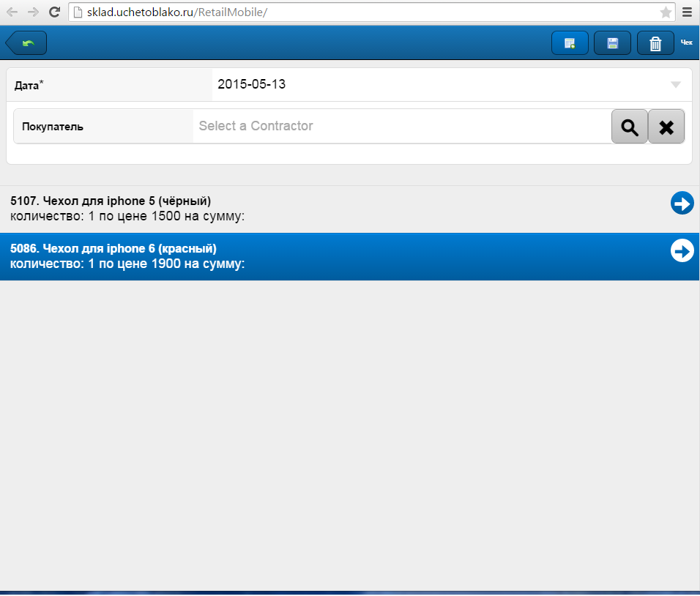Click 'количество: 1 по цене 1900' line
Viewport: 700px width, 596px height.
pos(127,264)
